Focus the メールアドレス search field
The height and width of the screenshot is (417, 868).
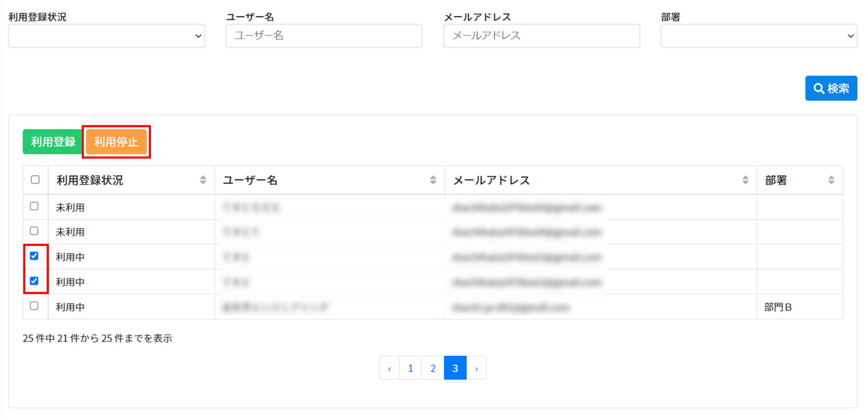541,36
